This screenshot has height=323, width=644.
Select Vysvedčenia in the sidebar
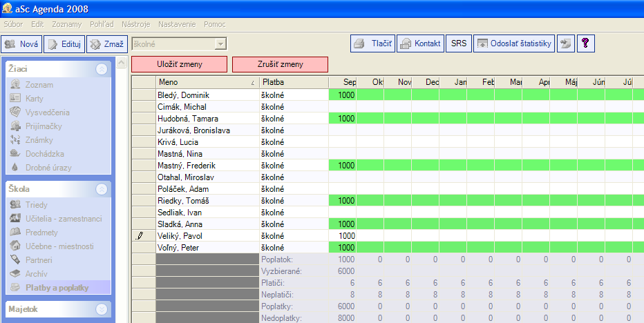tap(47, 112)
